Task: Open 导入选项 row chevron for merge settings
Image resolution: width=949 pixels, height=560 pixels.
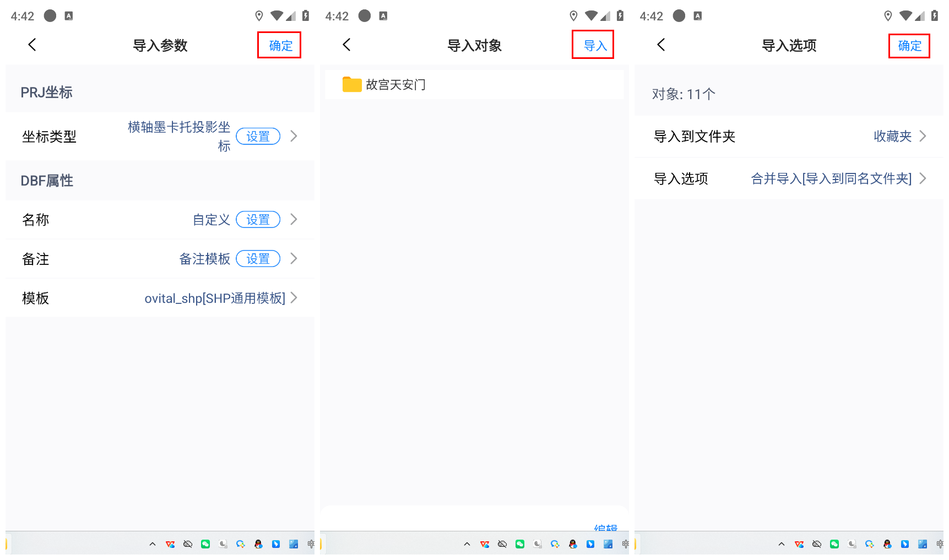Action: pyautogui.click(x=923, y=178)
